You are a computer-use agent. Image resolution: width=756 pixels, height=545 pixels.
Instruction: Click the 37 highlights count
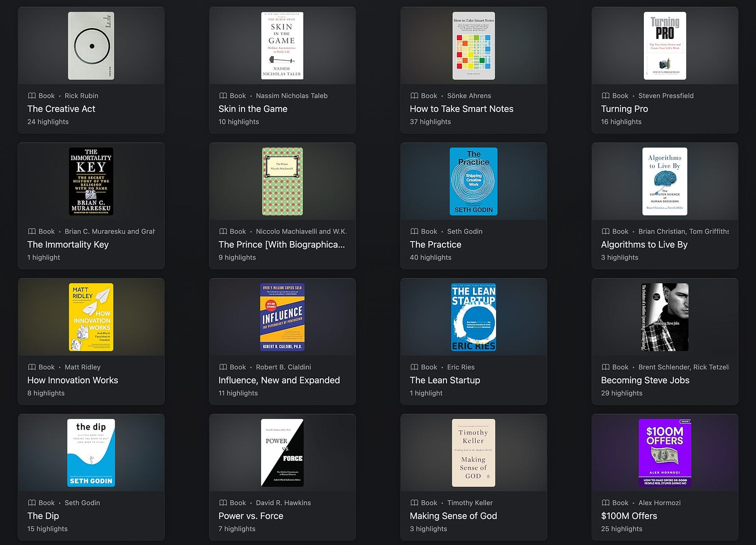click(x=430, y=122)
